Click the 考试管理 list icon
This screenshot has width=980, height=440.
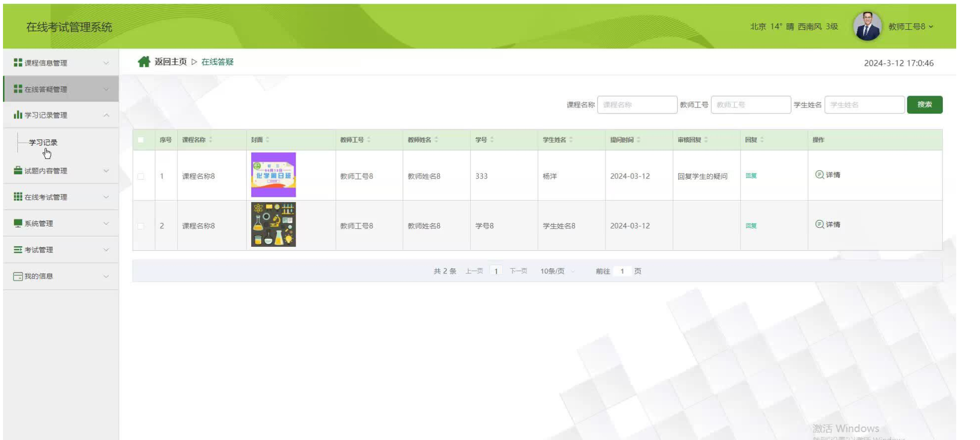18,249
